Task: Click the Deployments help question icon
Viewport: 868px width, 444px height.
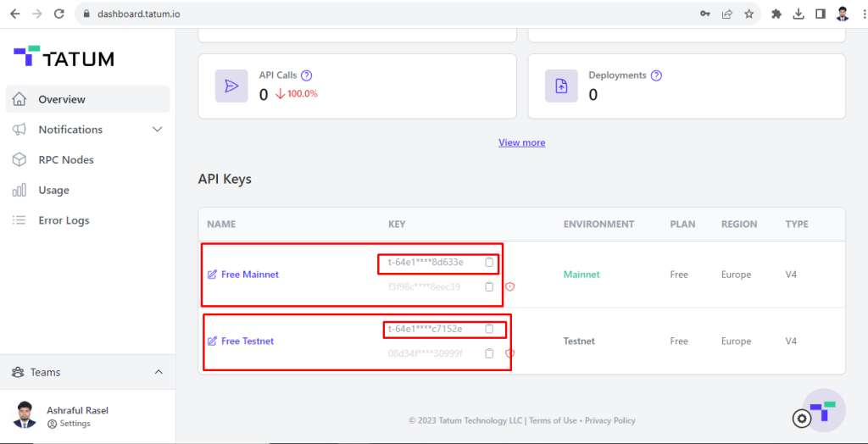Action: point(656,75)
